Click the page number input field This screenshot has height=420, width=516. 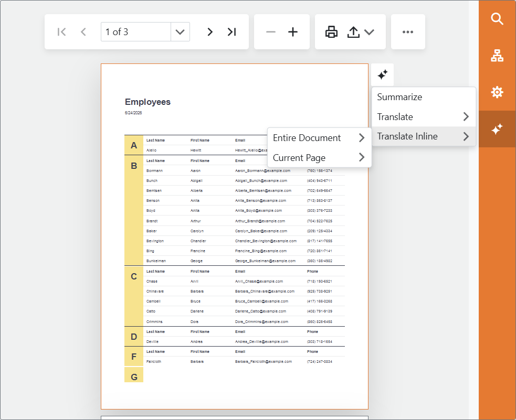(x=135, y=32)
